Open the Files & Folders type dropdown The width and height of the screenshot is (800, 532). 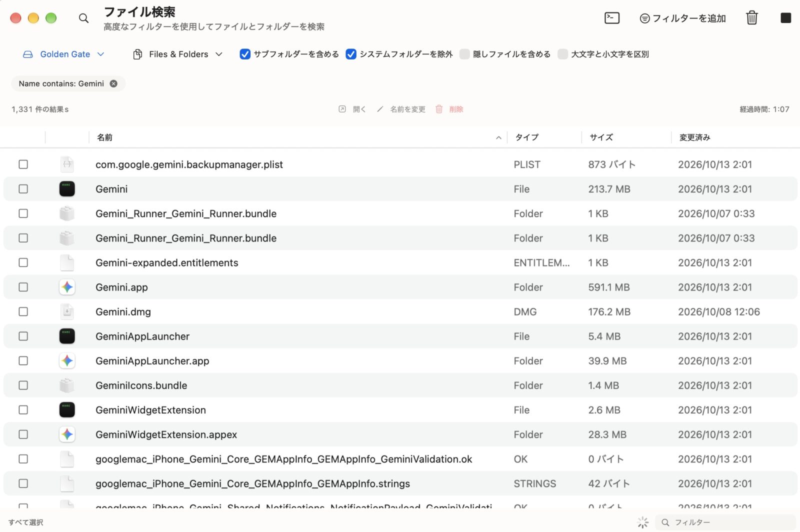178,54
